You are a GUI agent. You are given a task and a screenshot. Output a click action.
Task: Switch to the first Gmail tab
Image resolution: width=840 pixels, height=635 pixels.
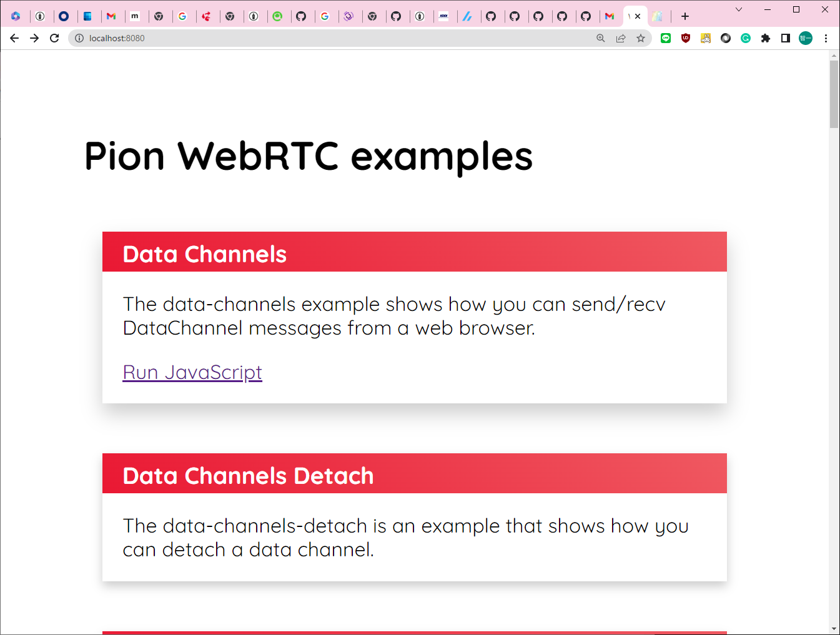pyautogui.click(x=111, y=16)
